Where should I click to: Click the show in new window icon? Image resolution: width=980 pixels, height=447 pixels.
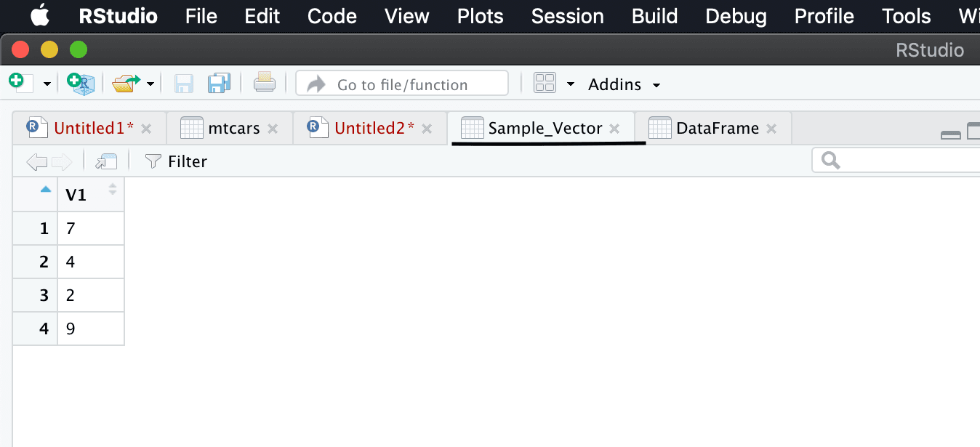[107, 161]
